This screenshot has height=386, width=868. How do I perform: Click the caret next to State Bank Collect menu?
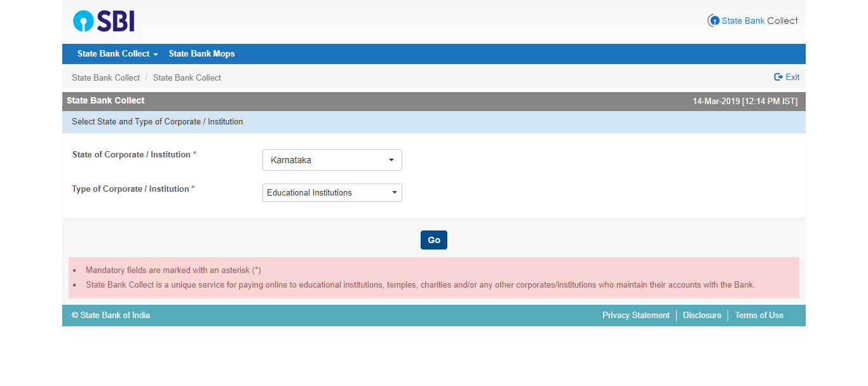coord(156,55)
